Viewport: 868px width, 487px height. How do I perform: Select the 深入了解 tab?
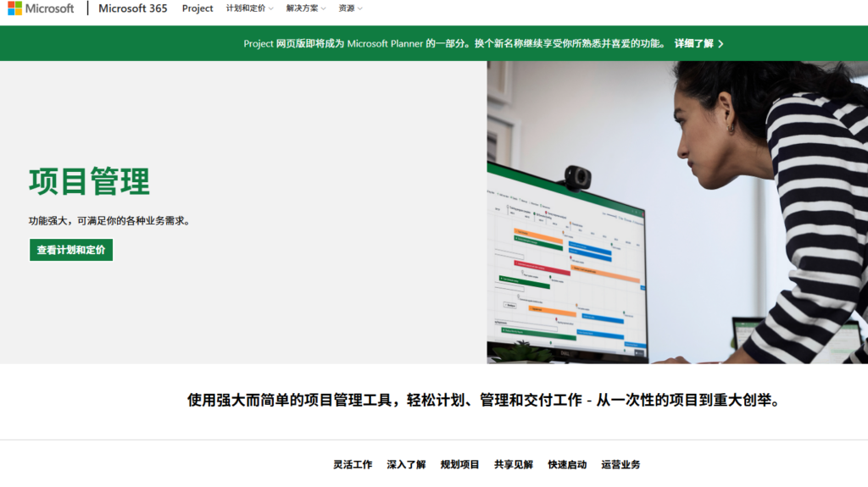406,465
